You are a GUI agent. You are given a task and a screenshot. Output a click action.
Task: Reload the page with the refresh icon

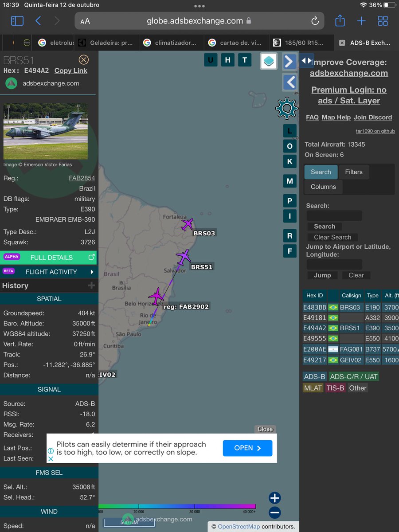[x=315, y=21]
